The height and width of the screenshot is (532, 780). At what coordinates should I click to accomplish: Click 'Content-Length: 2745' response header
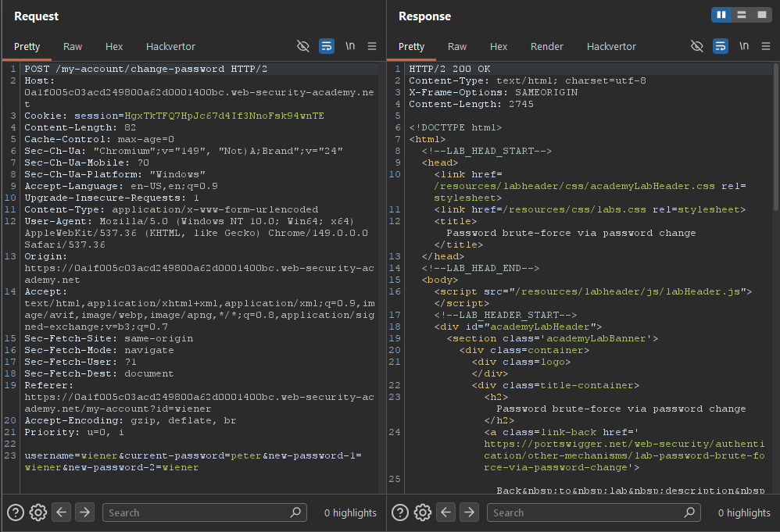coord(471,104)
